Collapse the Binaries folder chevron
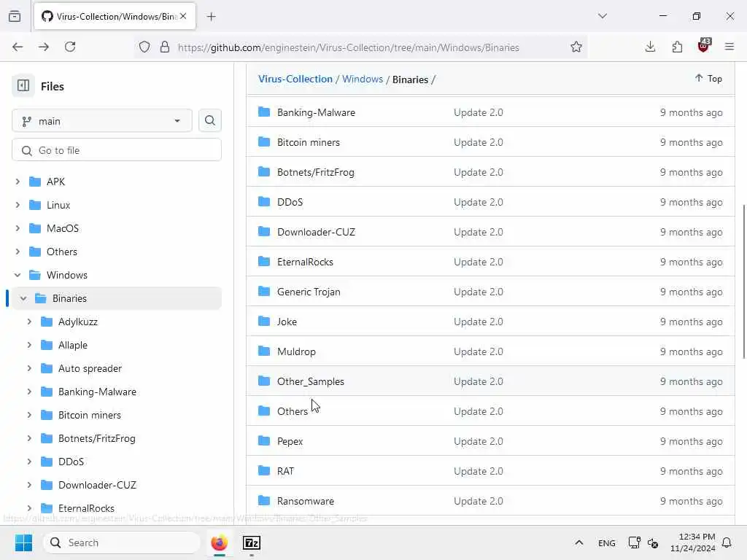Image resolution: width=747 pixels, height=560 pixels. click(23, 298)
